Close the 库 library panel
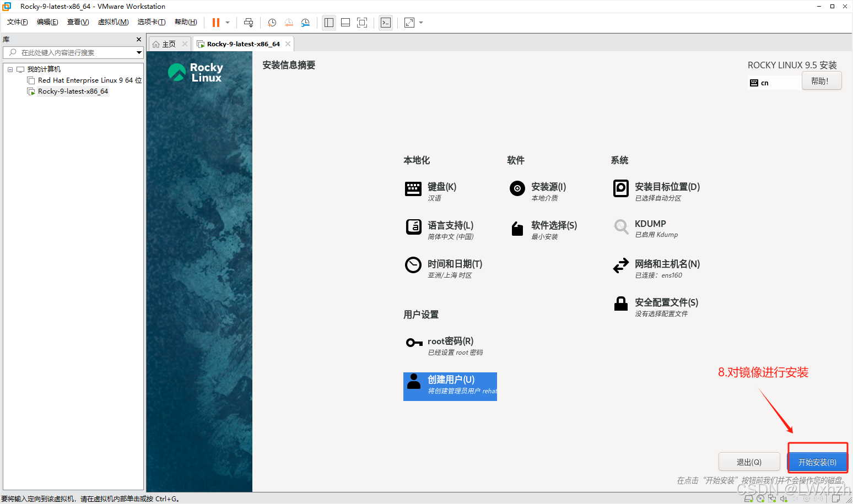The height and width of the screenshot is (504, 853). 139,40
